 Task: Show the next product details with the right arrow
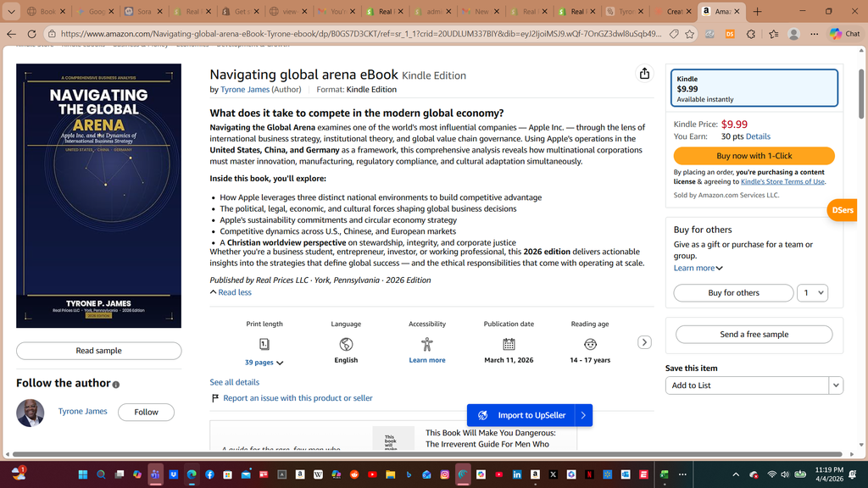(644, 342)
